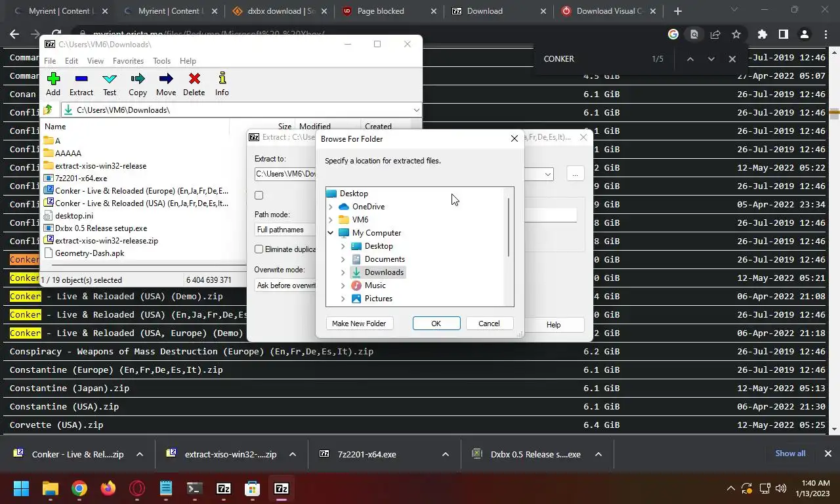Select Dxbx 0.5 Release setup.exe file

click(100, 228)
